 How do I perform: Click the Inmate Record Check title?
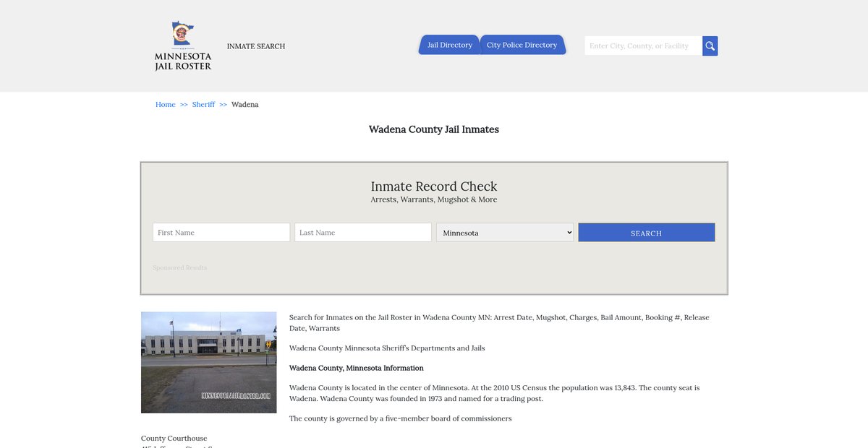click(x=434, y=186)
